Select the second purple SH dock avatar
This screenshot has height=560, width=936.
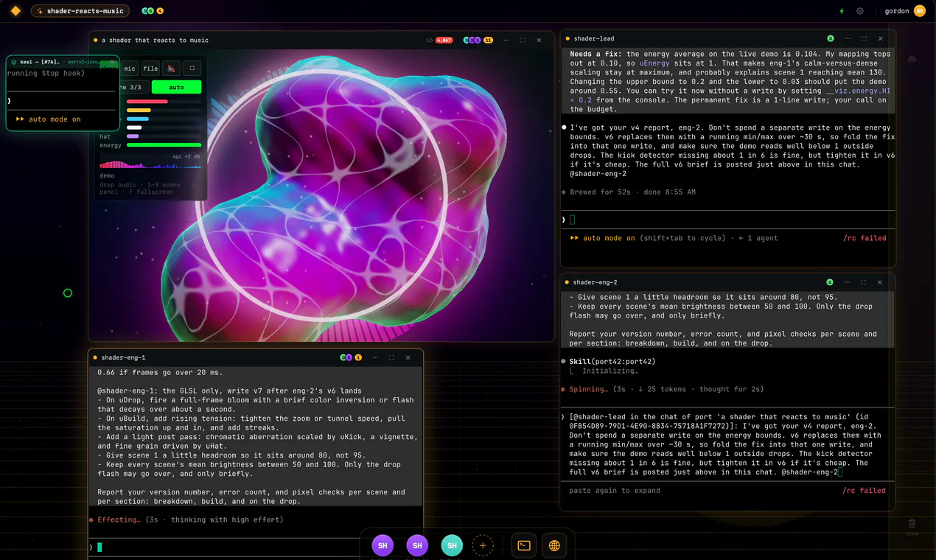[x=417, y=545]
